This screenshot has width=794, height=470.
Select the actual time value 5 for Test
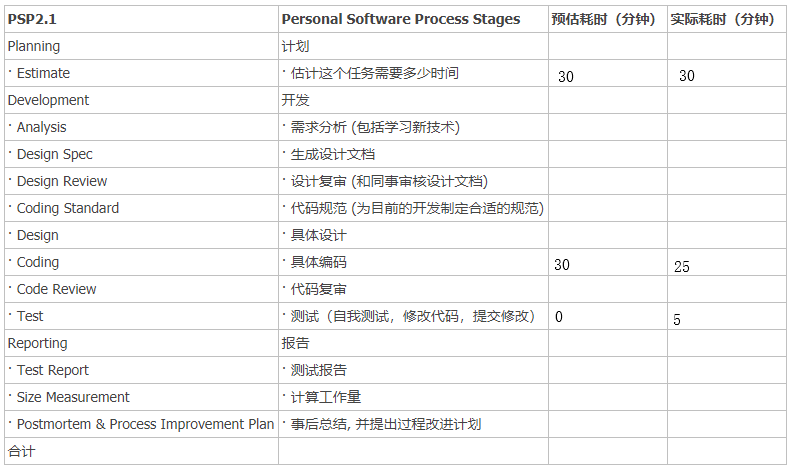coord(677,320)
